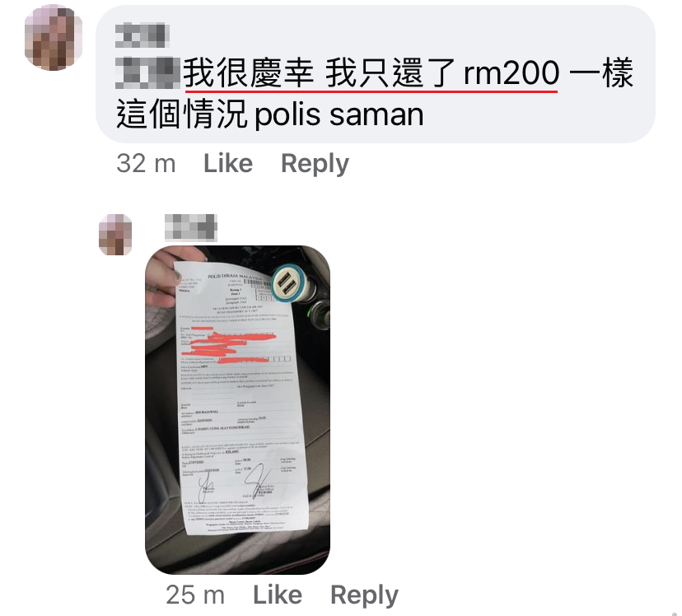Open the blurred tagged name before 我很慶幸
The width and height of the screenshot is (682, 616).
[148, 73]
